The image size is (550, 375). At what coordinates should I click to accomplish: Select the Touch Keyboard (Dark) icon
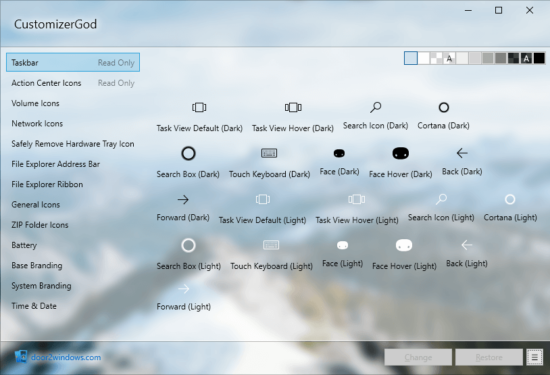tap(269, 153)
